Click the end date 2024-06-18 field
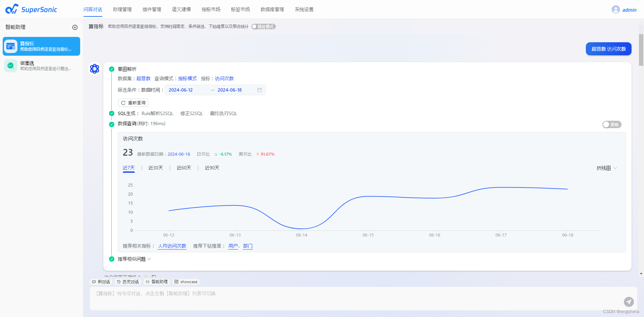The width and height of the screenshot is (644, 317). [230, 90]
